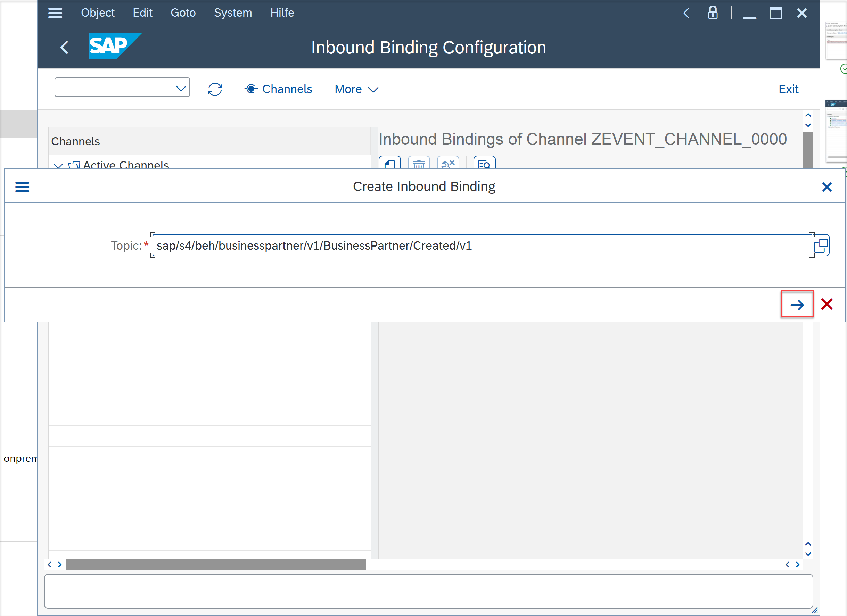Click the create binding icon

pos(389,163)
